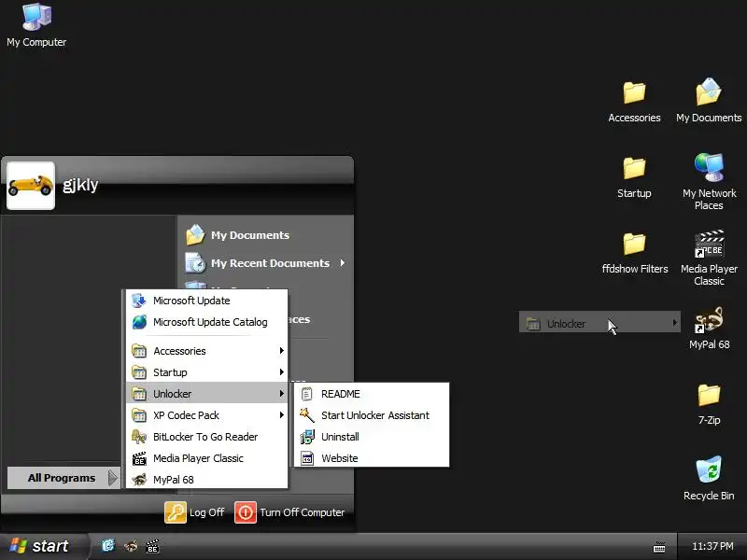
Task: Click the BitLocker To Go Reader keys icon
Action: click(x=139, y=437)
